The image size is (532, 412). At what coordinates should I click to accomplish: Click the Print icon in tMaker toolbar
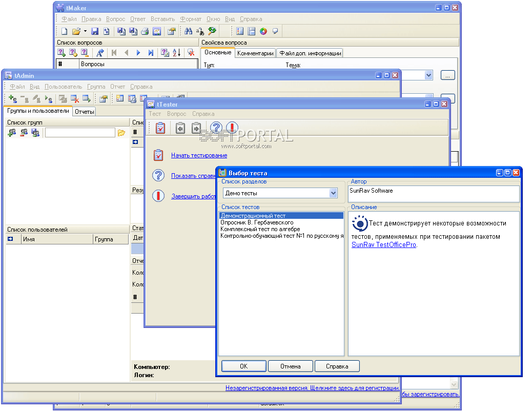tap(145, 32)
